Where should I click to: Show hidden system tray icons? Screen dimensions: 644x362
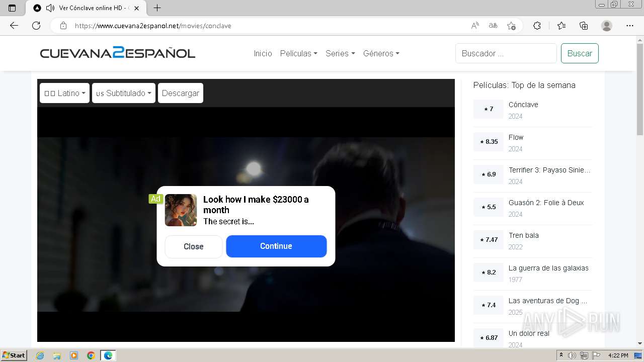[561, 355]
